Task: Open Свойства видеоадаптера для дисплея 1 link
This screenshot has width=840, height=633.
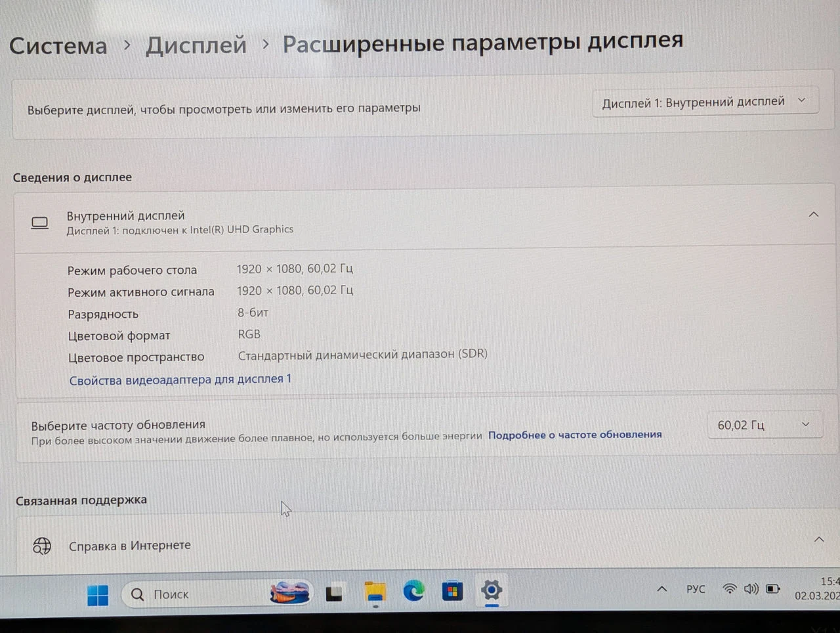Action: (180, 380)
